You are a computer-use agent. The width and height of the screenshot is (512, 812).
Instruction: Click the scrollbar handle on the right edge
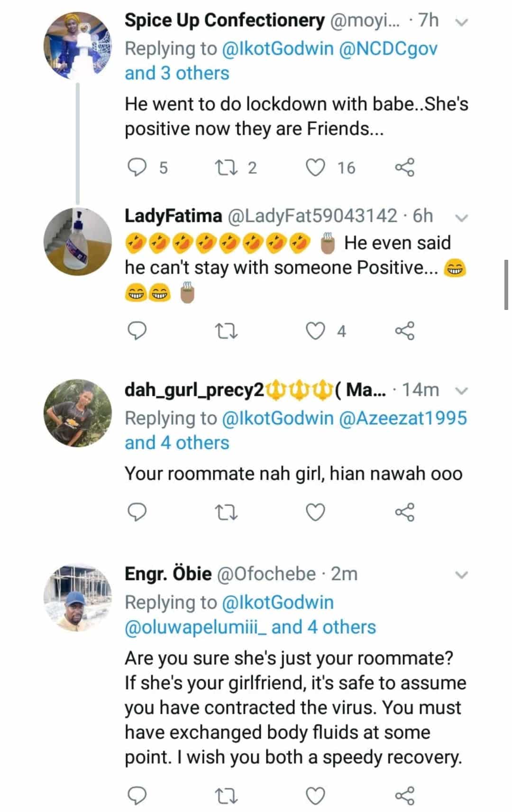(506, 284)
